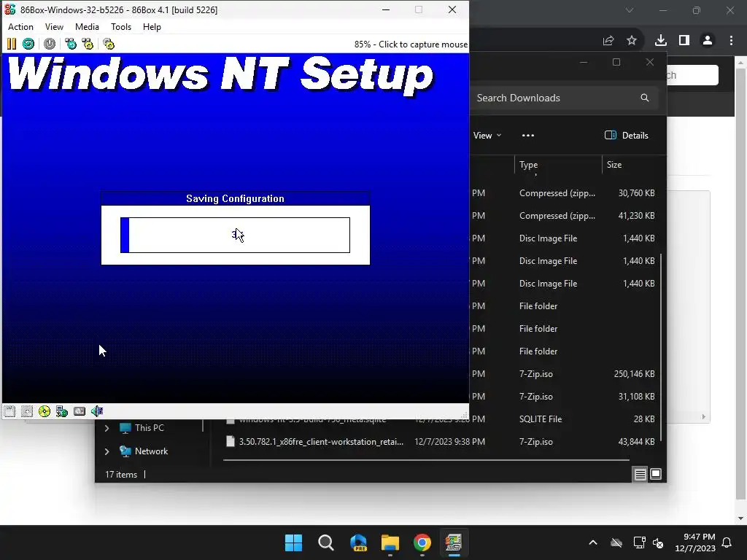
Task: Open the 86Box View menu
Action: coord(54,27)
